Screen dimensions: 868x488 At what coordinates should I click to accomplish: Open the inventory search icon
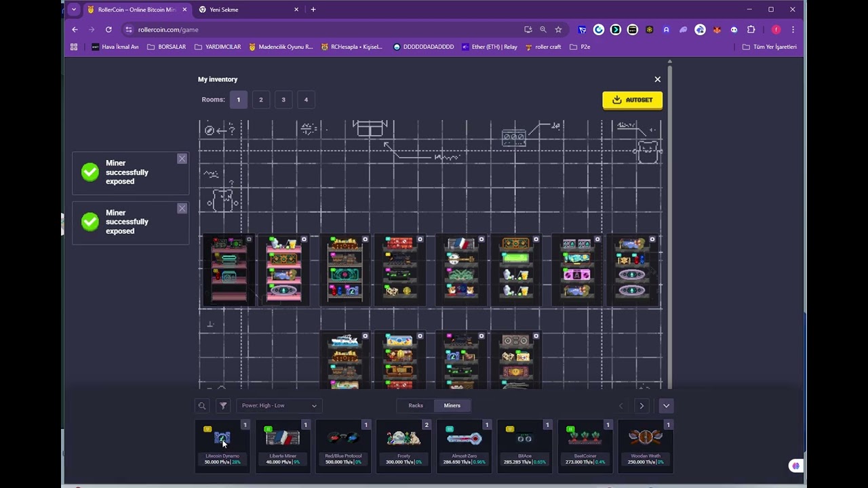pos(201,405)
